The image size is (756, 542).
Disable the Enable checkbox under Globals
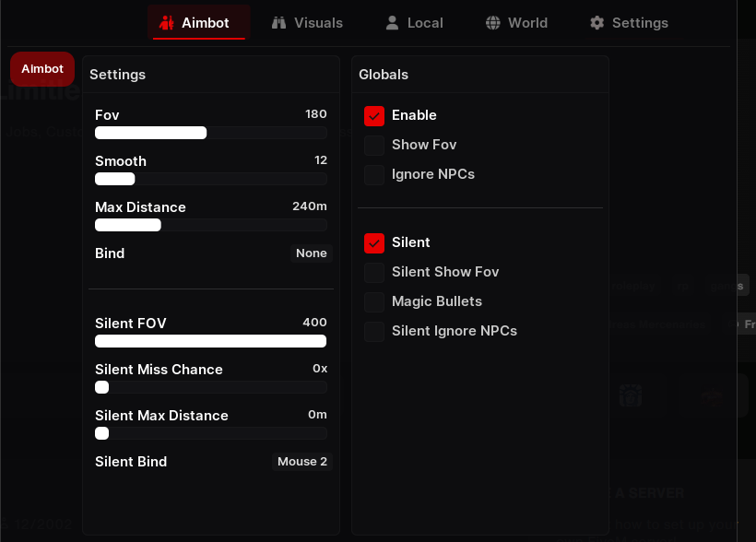click(374, 116)
